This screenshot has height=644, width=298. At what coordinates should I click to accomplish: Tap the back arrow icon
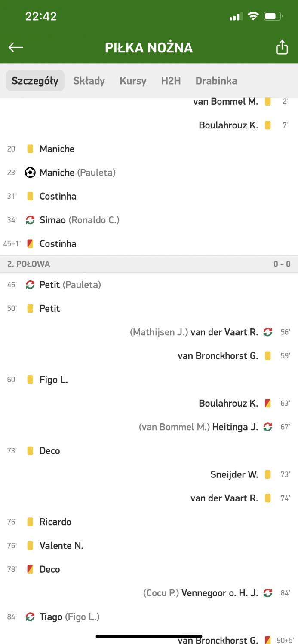(16, 47)
